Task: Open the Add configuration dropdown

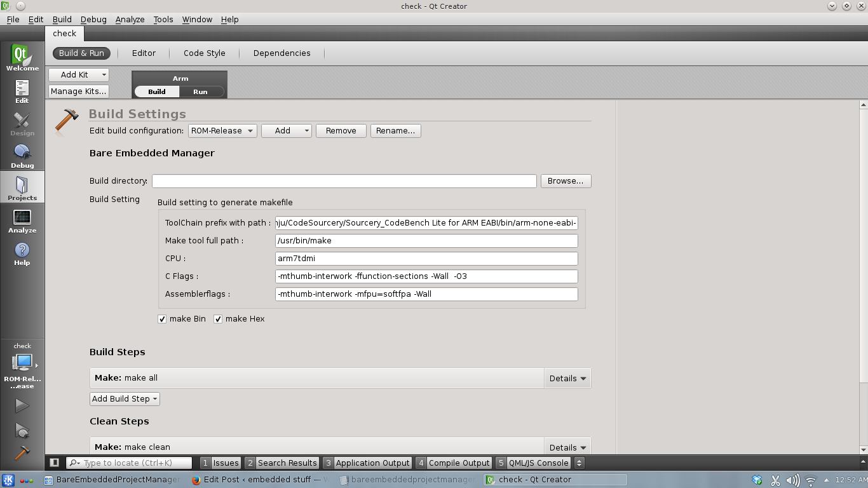Action: [287, 130]
